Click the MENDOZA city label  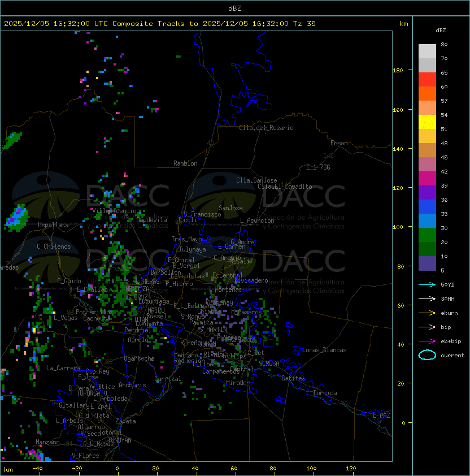(x=137, y=288)
